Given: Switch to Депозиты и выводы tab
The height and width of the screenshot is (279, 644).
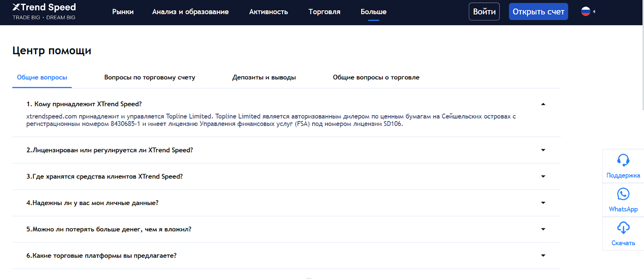Looking at the screenshot, I should 264,77.
